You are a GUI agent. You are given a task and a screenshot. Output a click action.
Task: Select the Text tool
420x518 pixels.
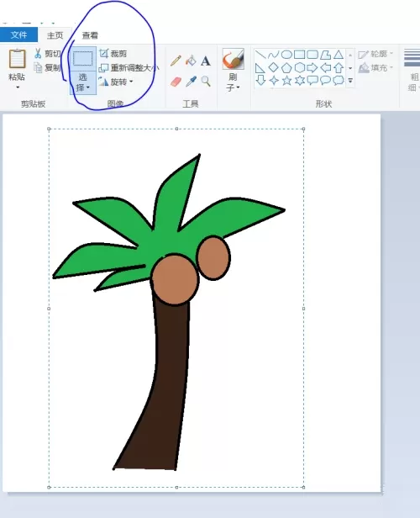206,61
